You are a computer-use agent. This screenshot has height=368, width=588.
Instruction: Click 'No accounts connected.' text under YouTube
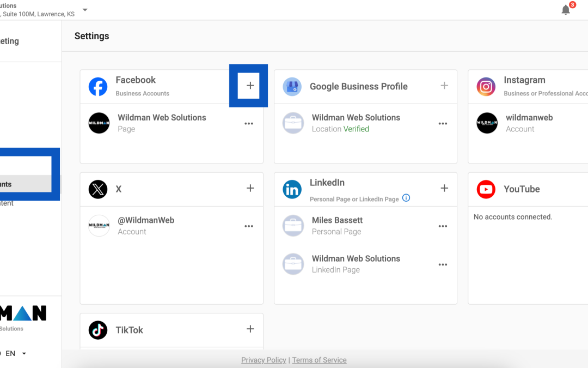pos(513,216)
